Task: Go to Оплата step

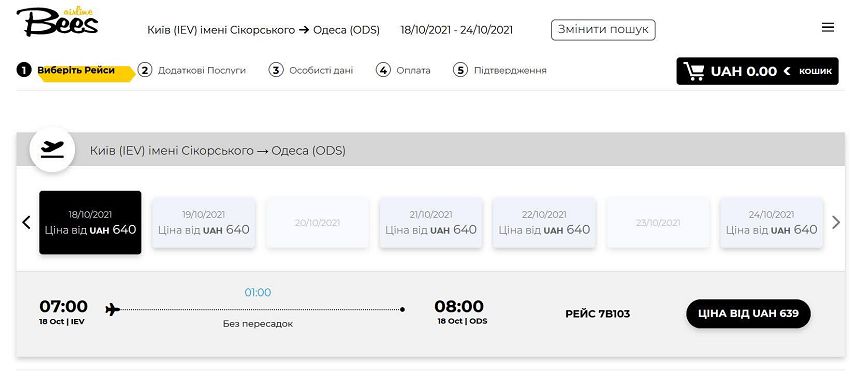Action: pyautogui.click(x=403, y=70)
